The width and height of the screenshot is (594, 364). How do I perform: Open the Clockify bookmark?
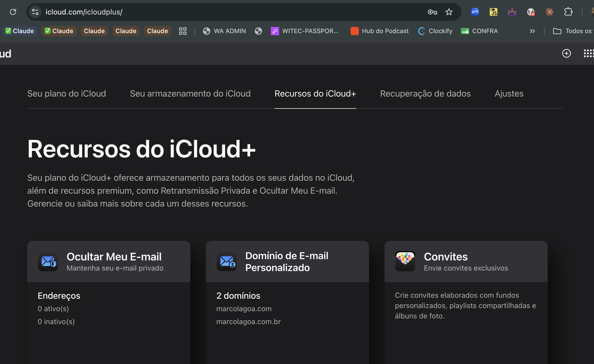pyautogui.click(x=435, y=31)
